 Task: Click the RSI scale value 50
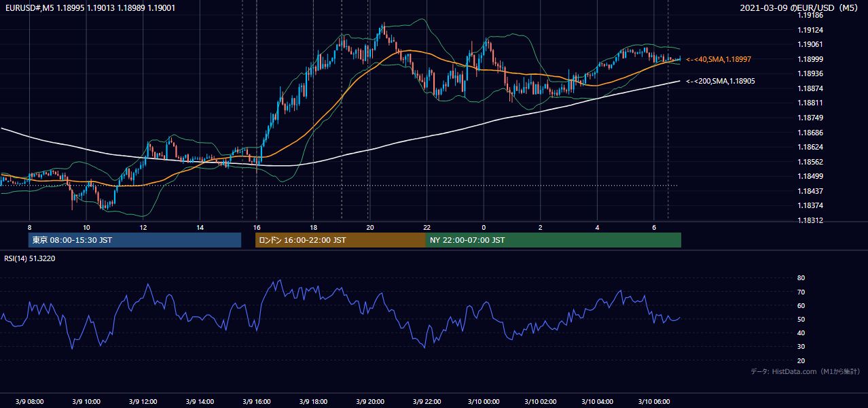coord(801,320)
